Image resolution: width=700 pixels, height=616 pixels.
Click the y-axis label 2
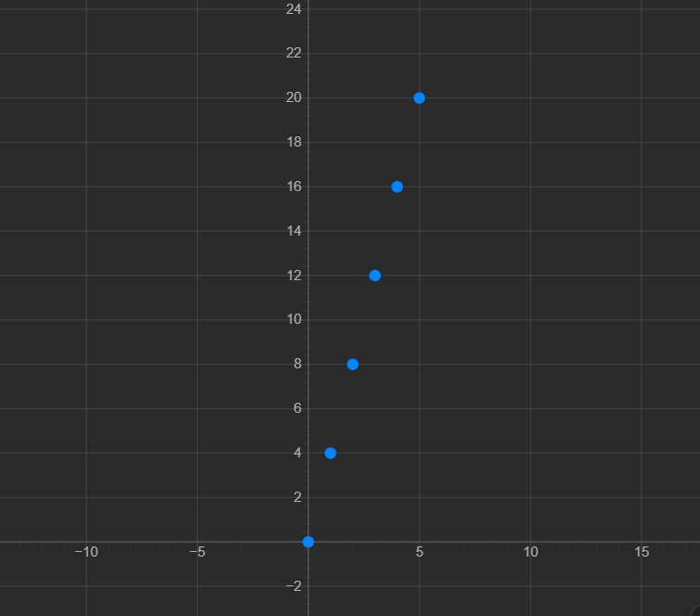(297, 497)
